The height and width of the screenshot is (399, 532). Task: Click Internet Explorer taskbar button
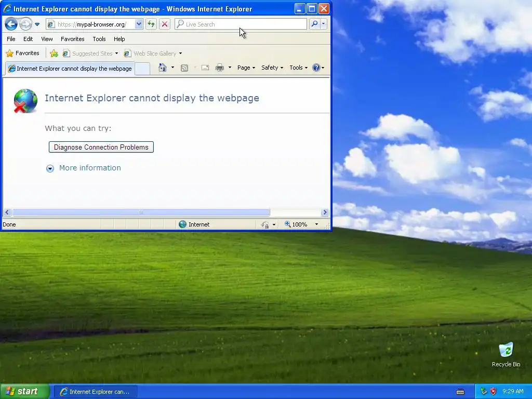[x=96, y=392]
